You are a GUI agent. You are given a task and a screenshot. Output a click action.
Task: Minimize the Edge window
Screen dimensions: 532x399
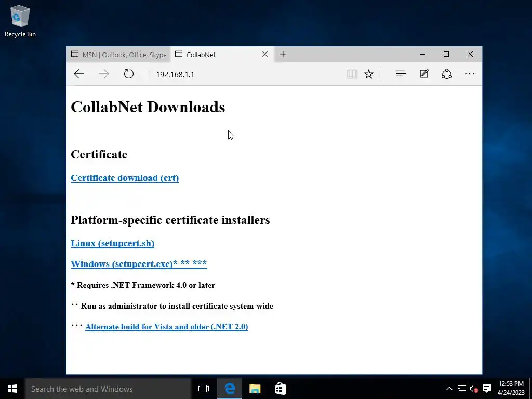pyautogui.click(x=422, y=54)
